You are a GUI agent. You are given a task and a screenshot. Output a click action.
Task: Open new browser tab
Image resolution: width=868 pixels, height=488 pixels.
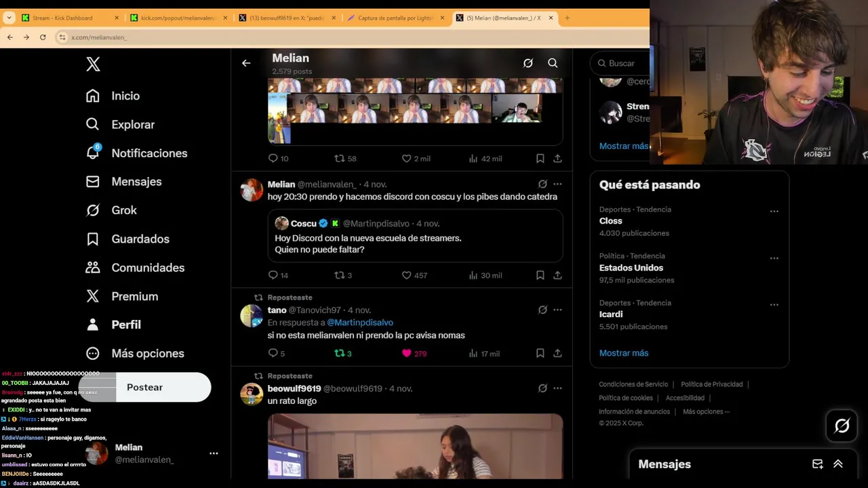[567, 18]
